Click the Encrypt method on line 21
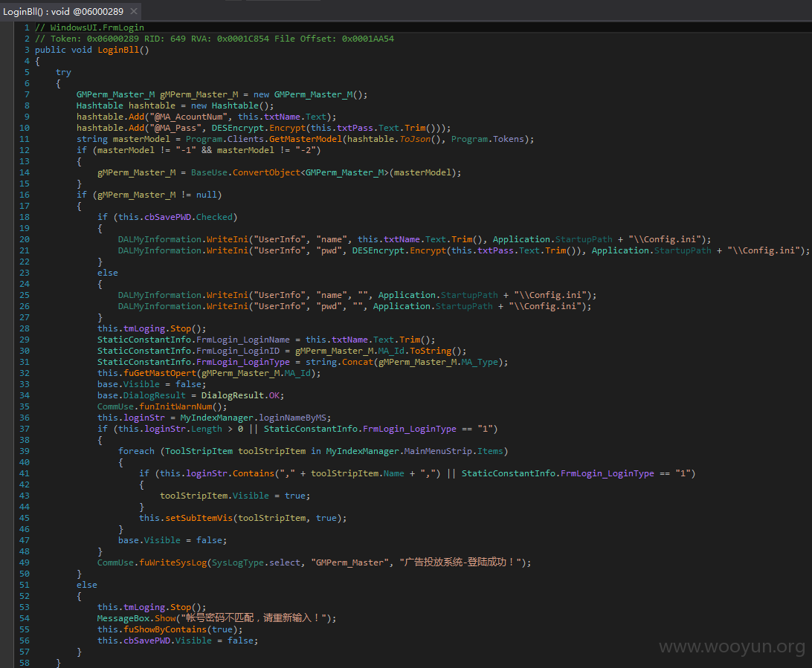 tap(428, 250)
